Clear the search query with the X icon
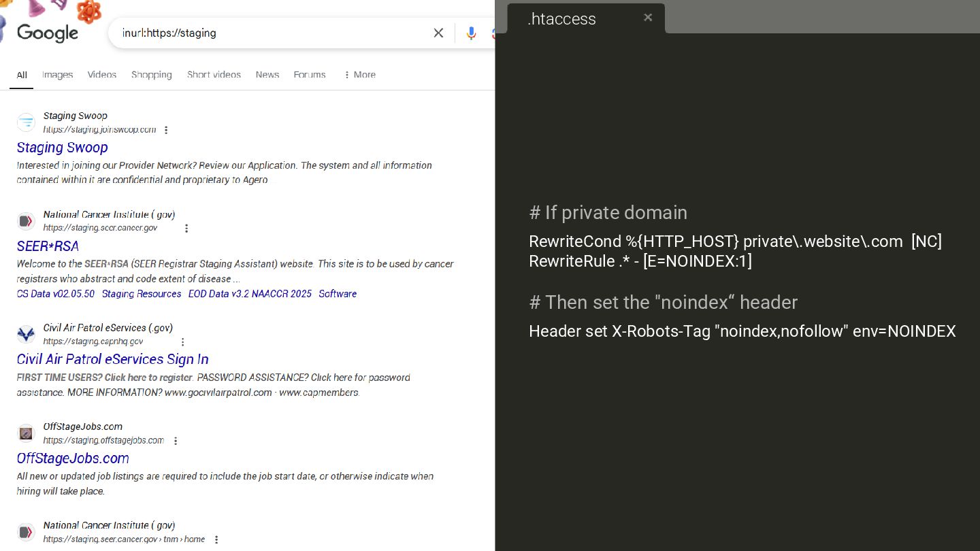This screenshot has height=551, width=980. (x=438, y=33)
